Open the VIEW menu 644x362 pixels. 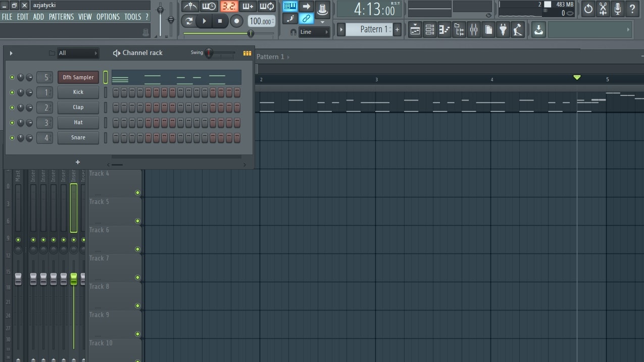point(85,17)
